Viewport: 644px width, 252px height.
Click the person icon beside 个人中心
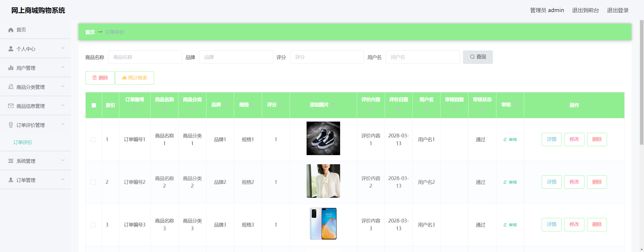[x=11, y=49]
